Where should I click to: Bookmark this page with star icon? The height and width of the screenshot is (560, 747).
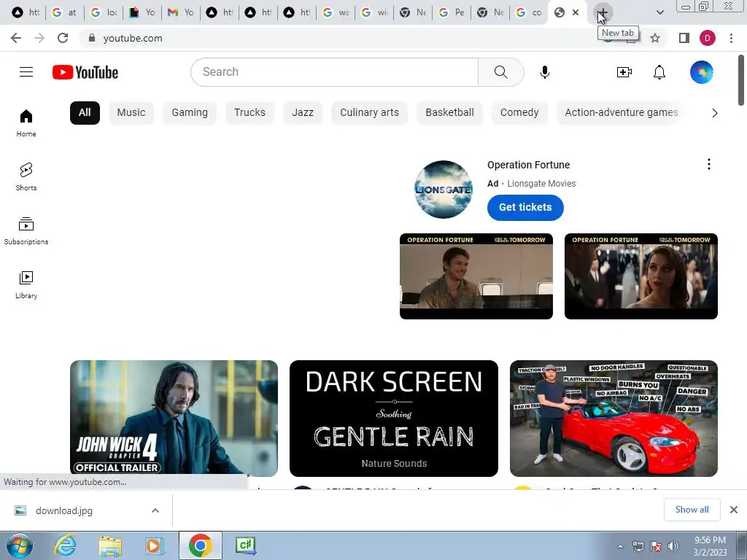coord(655,38)
